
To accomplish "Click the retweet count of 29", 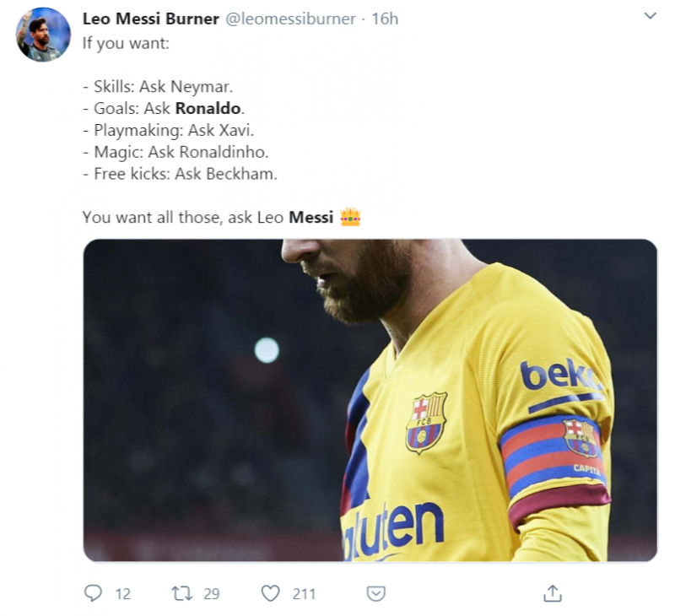I will pyautogui.click(x=211, y=594).
